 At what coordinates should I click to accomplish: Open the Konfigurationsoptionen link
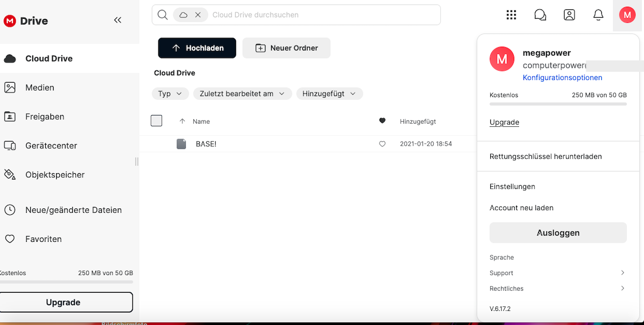tap(562, 77)
